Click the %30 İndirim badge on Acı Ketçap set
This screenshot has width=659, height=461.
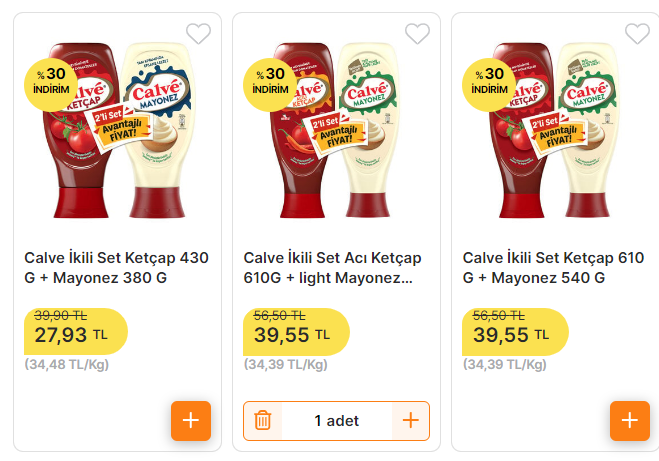270,80
